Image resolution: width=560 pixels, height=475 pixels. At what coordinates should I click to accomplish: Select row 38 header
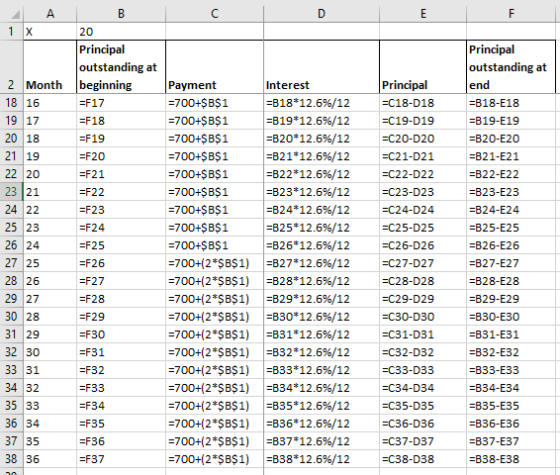point(11,459)
